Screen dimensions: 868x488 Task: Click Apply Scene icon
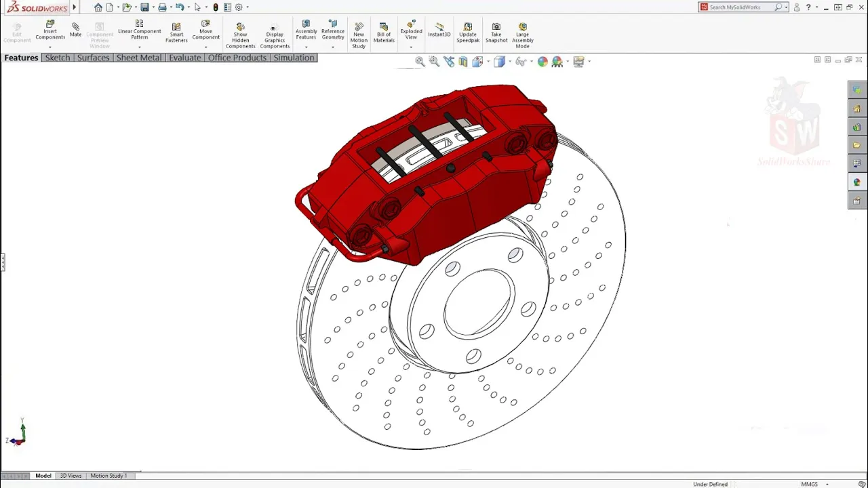pyautogui.click(x=557, y=62)
